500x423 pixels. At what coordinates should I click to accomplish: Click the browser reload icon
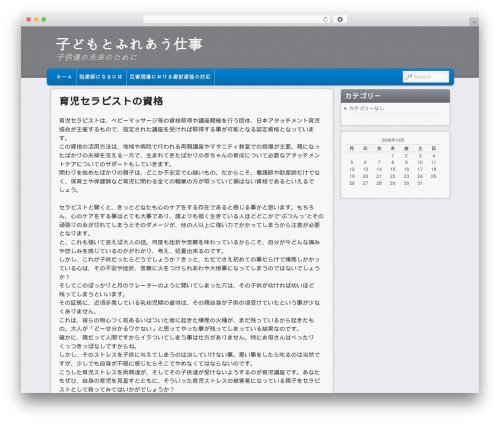pyautogui.click(x=325, y=20)
